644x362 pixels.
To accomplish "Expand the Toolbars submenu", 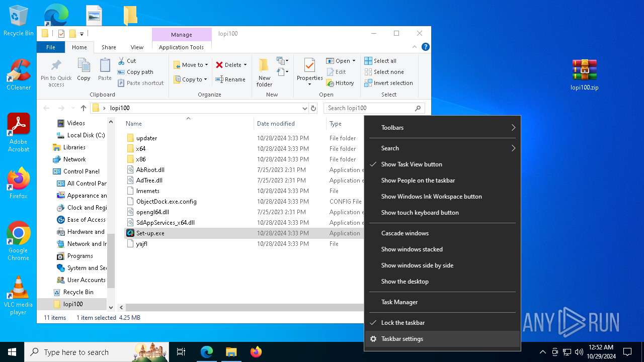I will (443, 128).
